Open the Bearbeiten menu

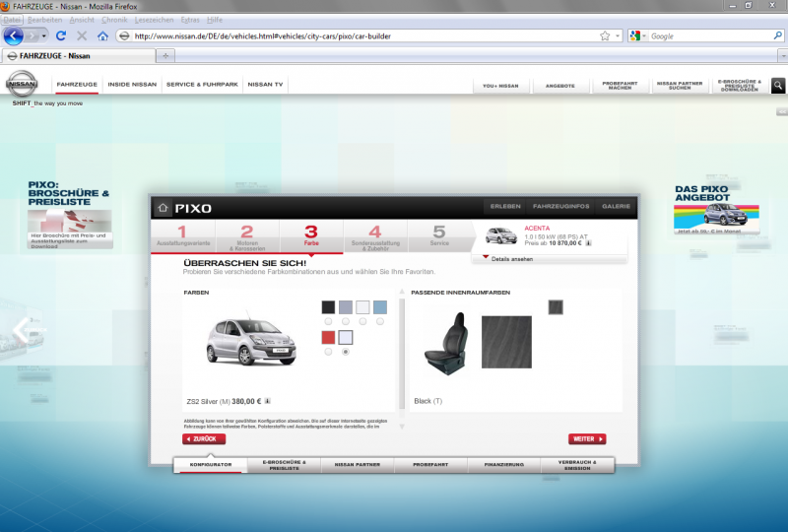click(x=44, y=20)
